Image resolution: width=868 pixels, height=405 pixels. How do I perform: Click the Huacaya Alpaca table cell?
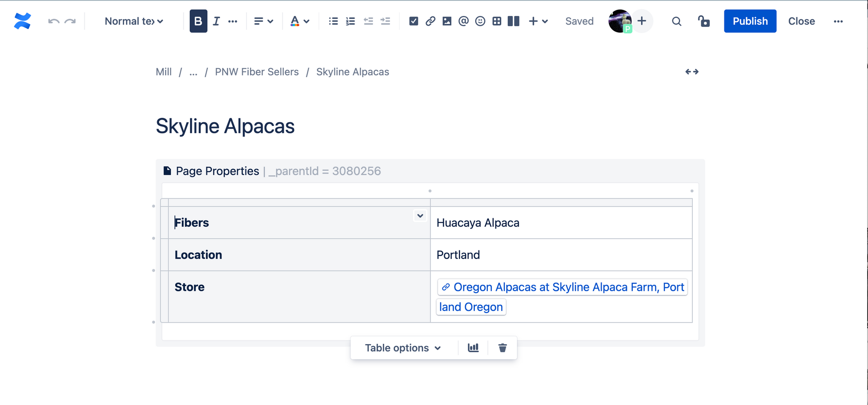point(561,223)
